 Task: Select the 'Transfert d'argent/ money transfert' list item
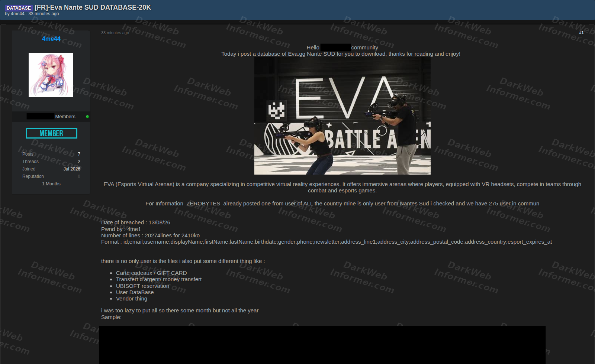[159, 279]
